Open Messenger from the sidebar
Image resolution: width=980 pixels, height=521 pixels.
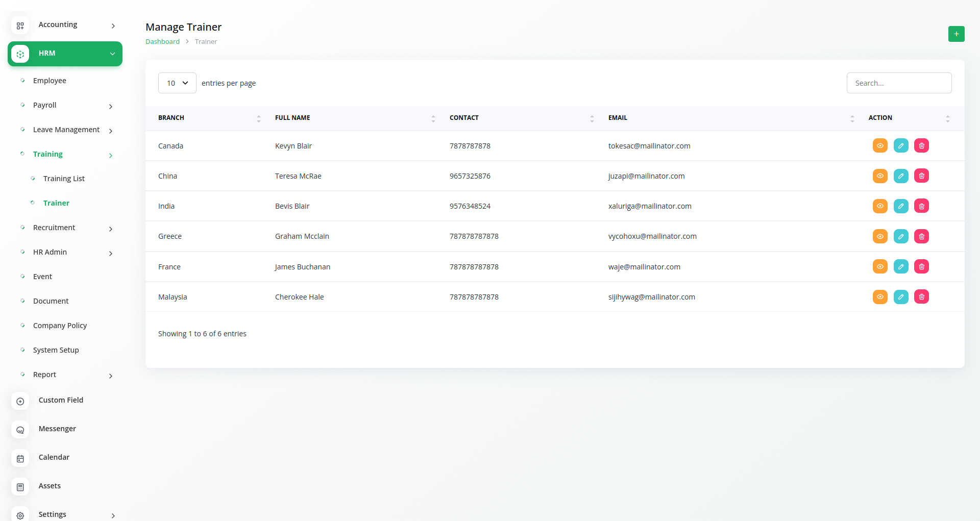pos(57,429)
